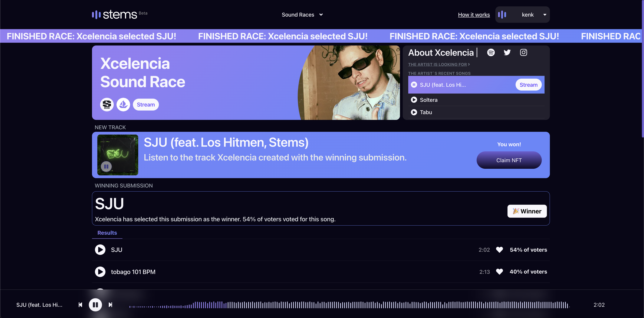Open Xcelencia's Spotify profile icon

tap(491, 53)
